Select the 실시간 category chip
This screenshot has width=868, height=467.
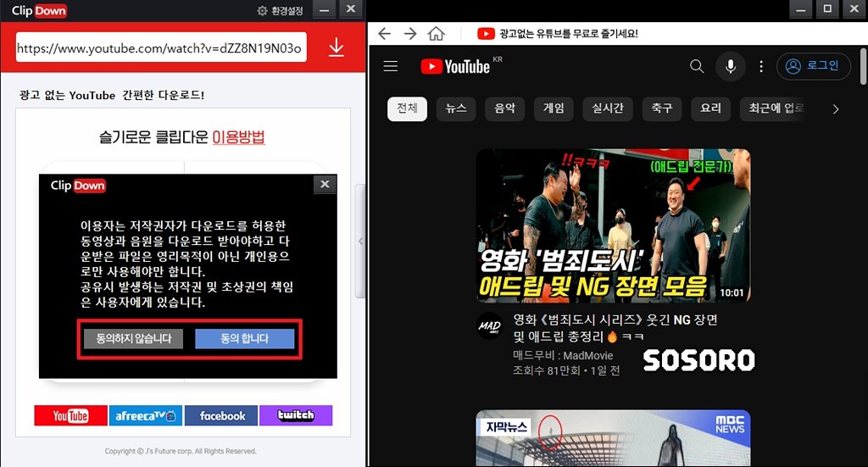pos(608,108)
